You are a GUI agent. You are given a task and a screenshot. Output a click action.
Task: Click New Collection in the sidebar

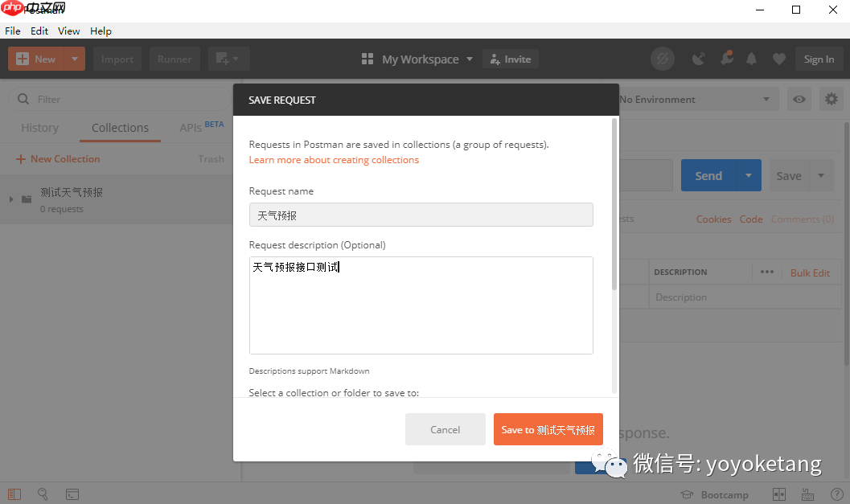point(58,159)
